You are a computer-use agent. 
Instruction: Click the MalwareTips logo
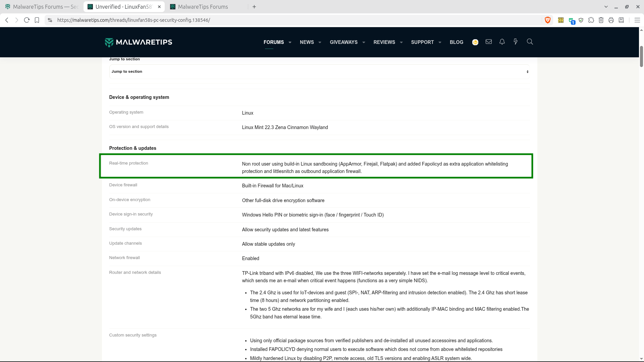(139, 42)
